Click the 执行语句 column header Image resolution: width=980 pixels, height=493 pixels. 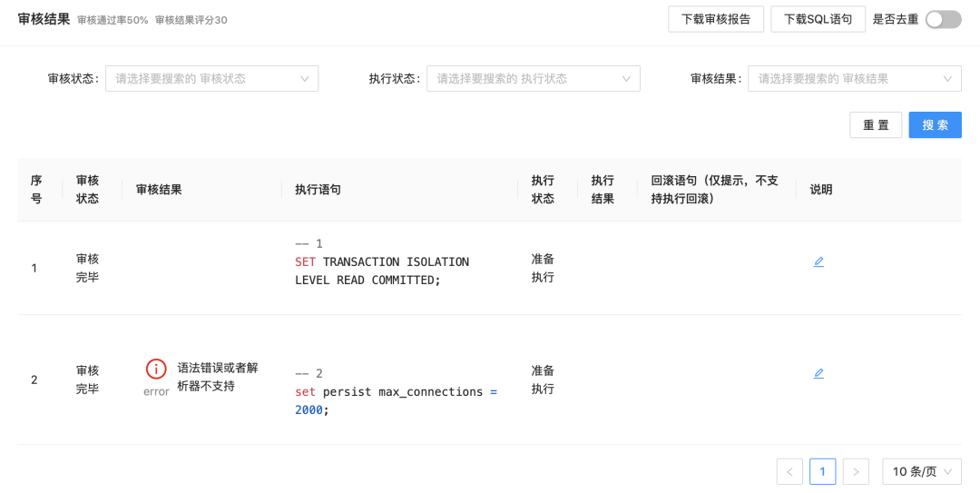point(318,190)
